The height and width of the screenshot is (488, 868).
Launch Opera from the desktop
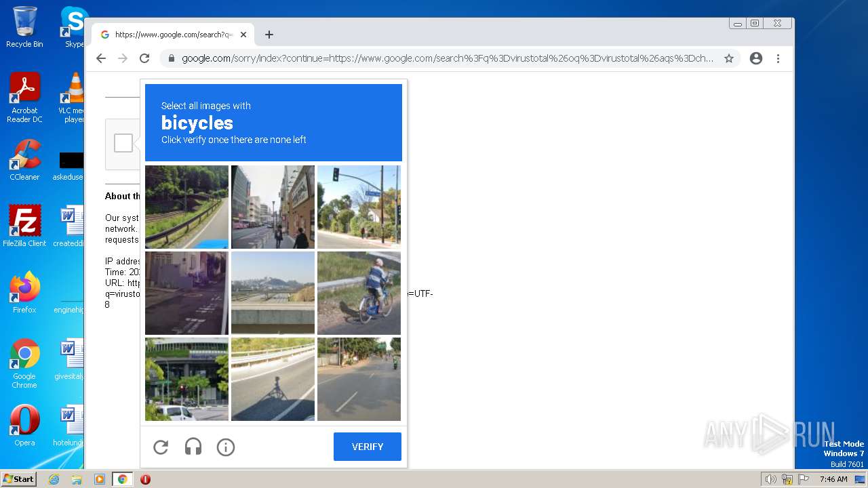[x=24, y=426]
